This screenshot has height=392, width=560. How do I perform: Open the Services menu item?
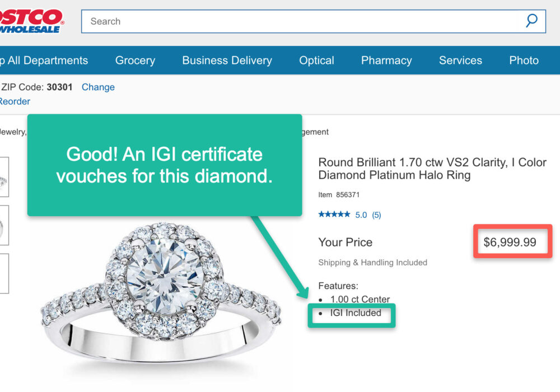tap(460, 60)
